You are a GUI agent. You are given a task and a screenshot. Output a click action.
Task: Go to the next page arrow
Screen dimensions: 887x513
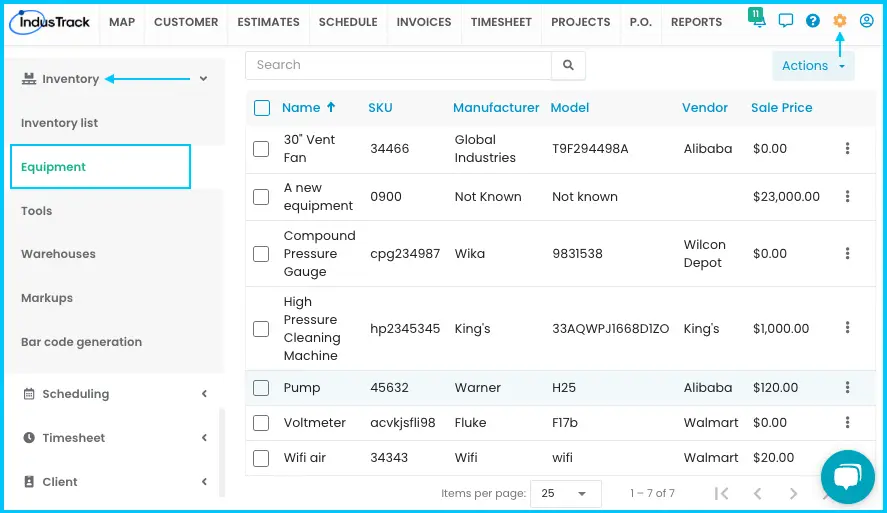pyautogui.click(x=793, y=493)
